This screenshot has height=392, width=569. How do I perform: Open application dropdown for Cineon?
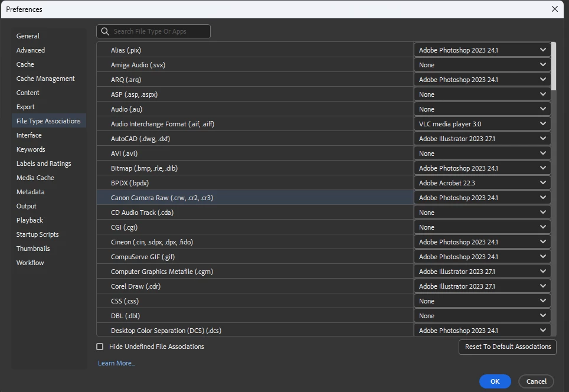pos(482,242)
